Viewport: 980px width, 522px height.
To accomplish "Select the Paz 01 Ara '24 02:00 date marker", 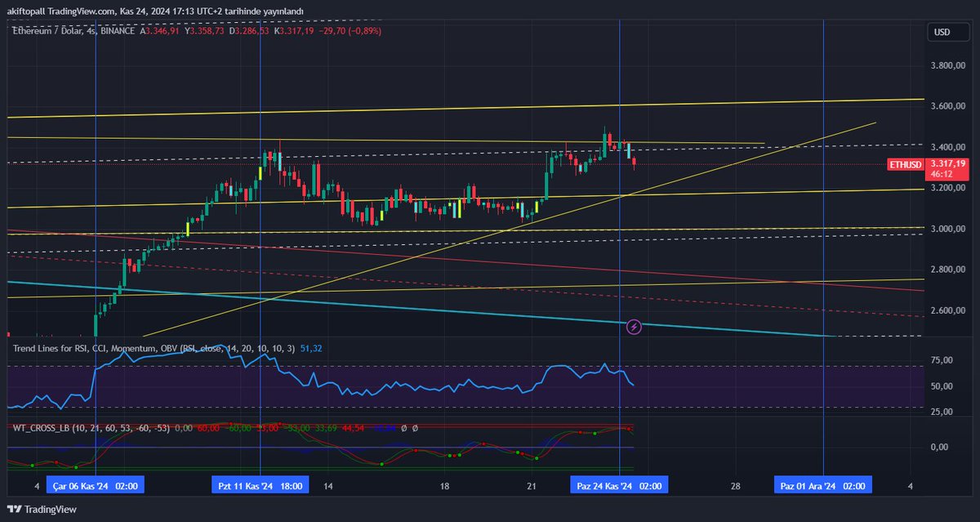I will coord(823,486).
